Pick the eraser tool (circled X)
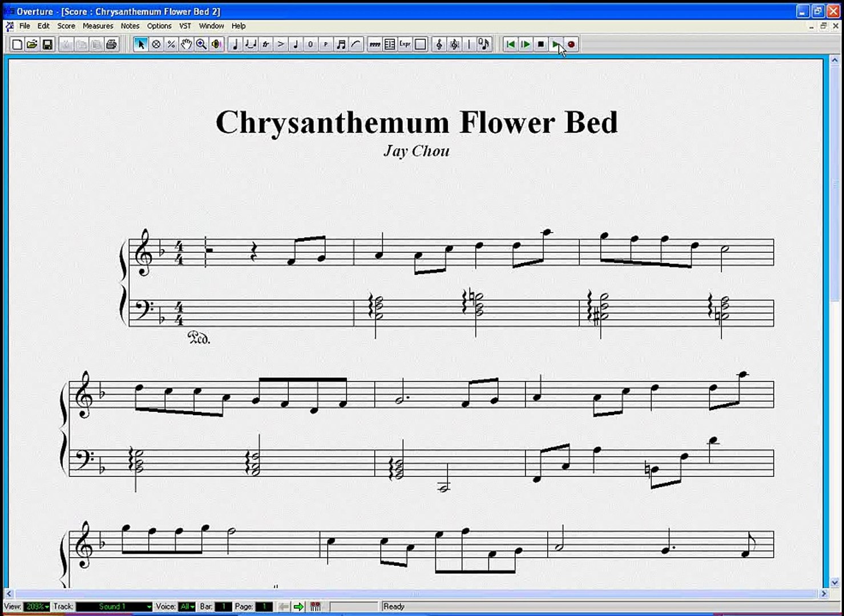This screenshot has width=844, height=616. point(156,44)
